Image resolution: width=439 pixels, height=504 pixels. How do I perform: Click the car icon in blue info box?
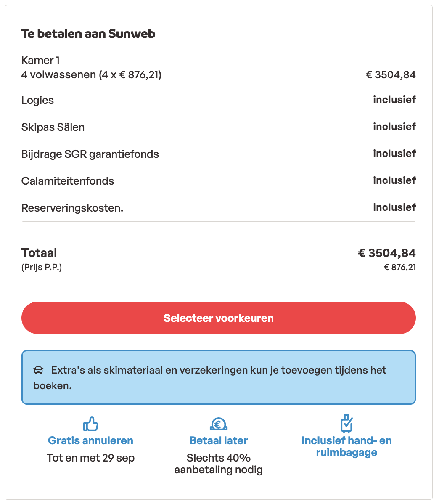[x=38, y=371]
